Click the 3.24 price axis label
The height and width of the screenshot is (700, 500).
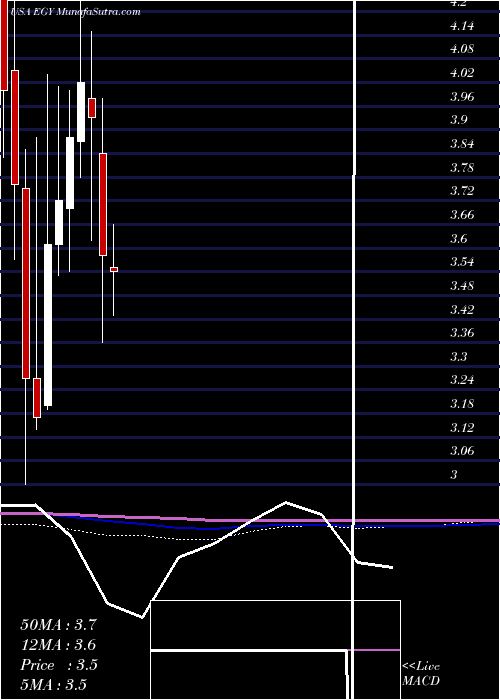(x=462, y=380)
